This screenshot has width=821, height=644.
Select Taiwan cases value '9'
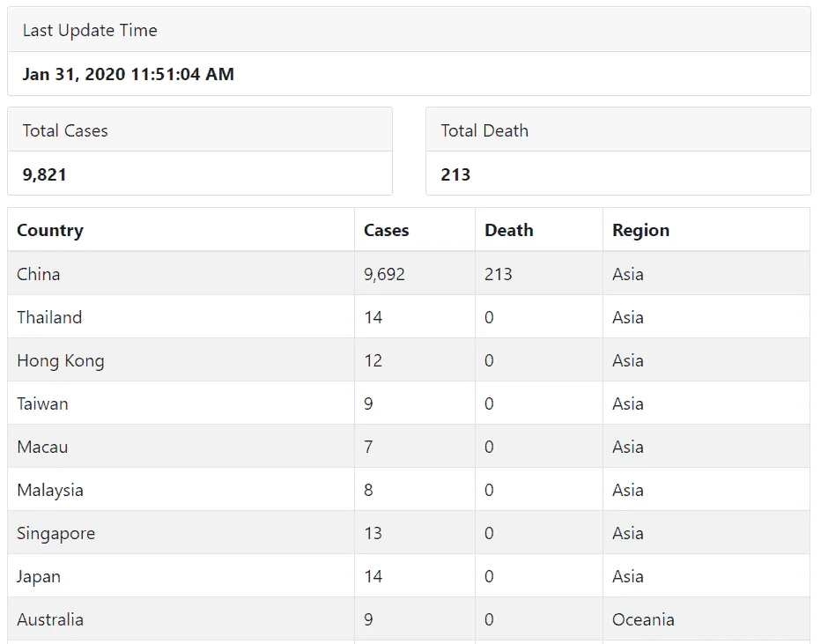click(x=368, y=403)
